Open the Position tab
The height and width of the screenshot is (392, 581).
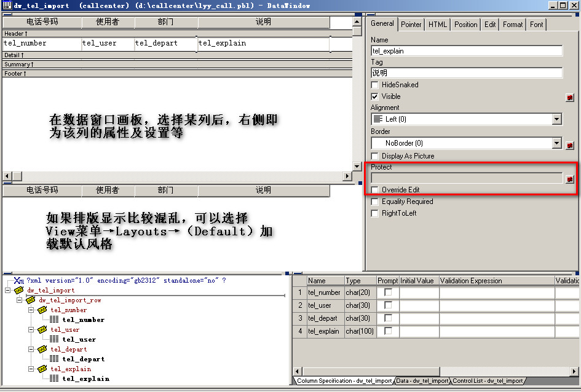click(x=466, y=25)
